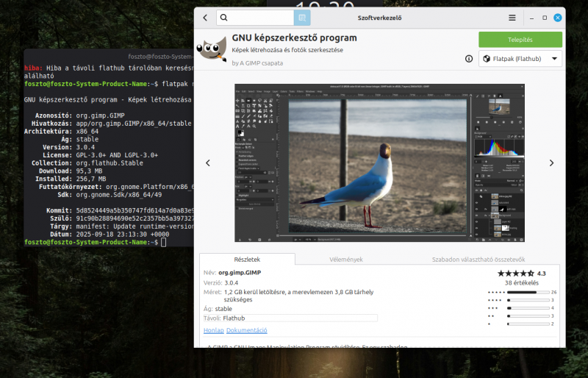Minimize the Szoftverkezelő window
588x378 pixels.
[x=531, y=18]
